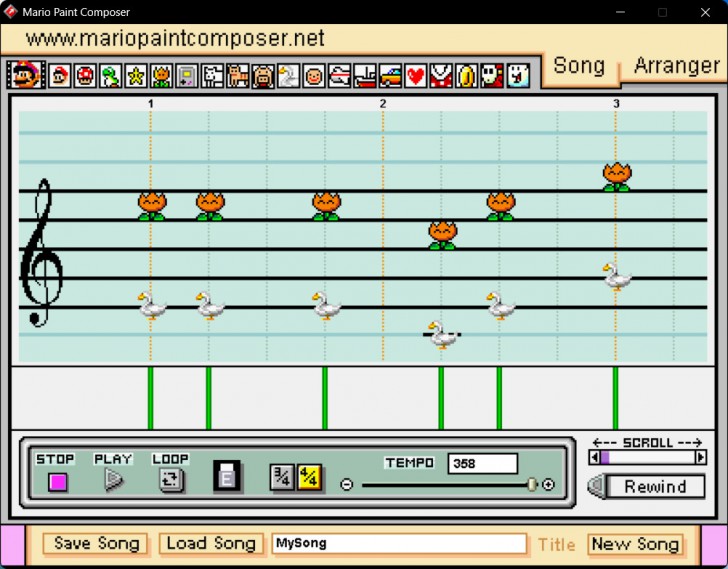Click the highest swan note at measure 3
728x569 pixels.
(617, 277)
